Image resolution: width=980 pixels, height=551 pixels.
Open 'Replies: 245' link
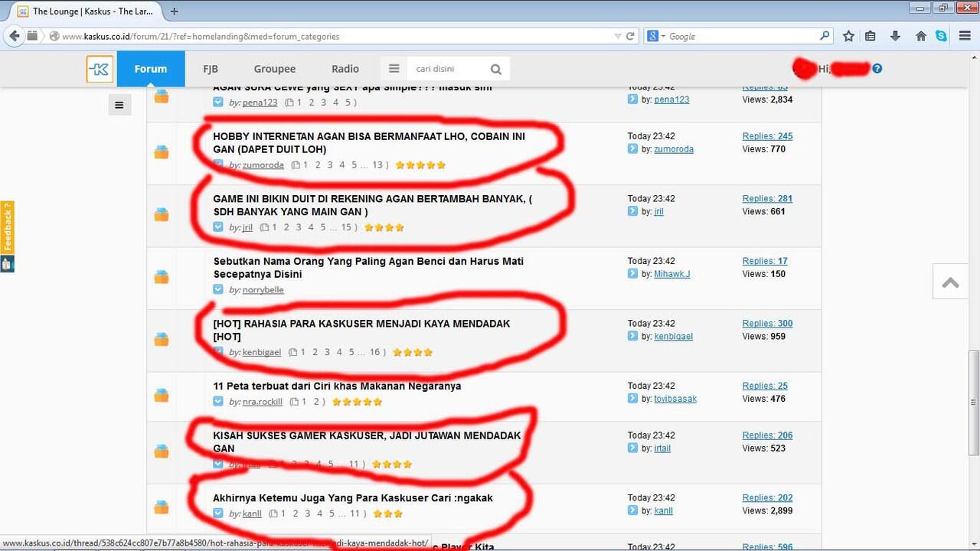(767, 136)
